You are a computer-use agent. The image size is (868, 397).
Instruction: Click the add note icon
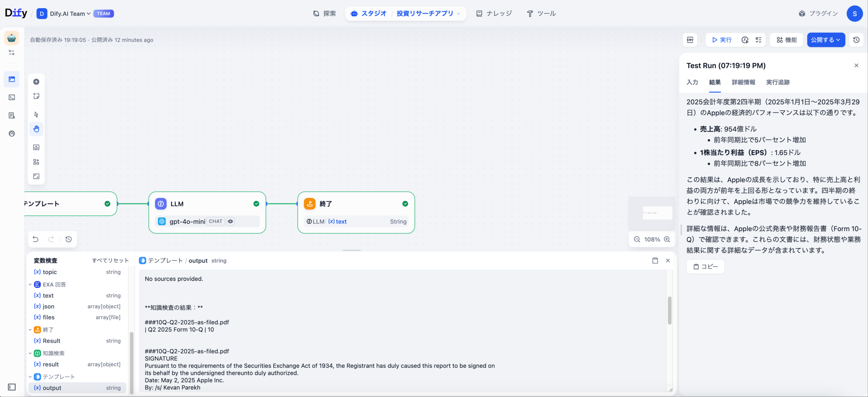click(x=36, y=96)
